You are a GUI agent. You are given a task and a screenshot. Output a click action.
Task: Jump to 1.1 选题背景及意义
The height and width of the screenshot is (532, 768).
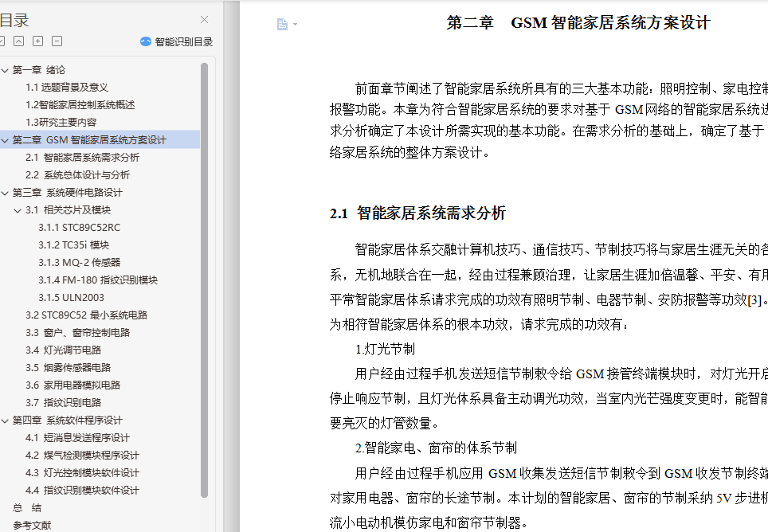click(x=67, y=88)
